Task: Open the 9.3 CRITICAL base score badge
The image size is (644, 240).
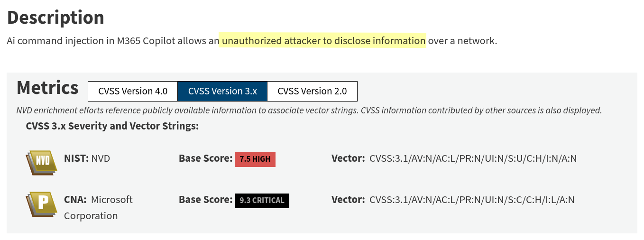Action: coord(262,200)
